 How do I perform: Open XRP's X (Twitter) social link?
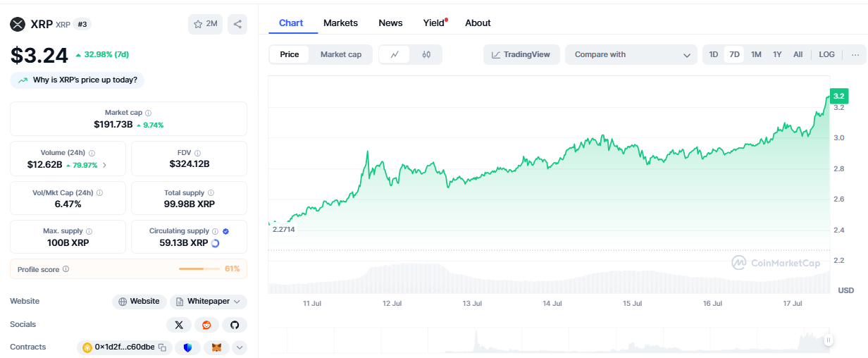coord(179,324)
